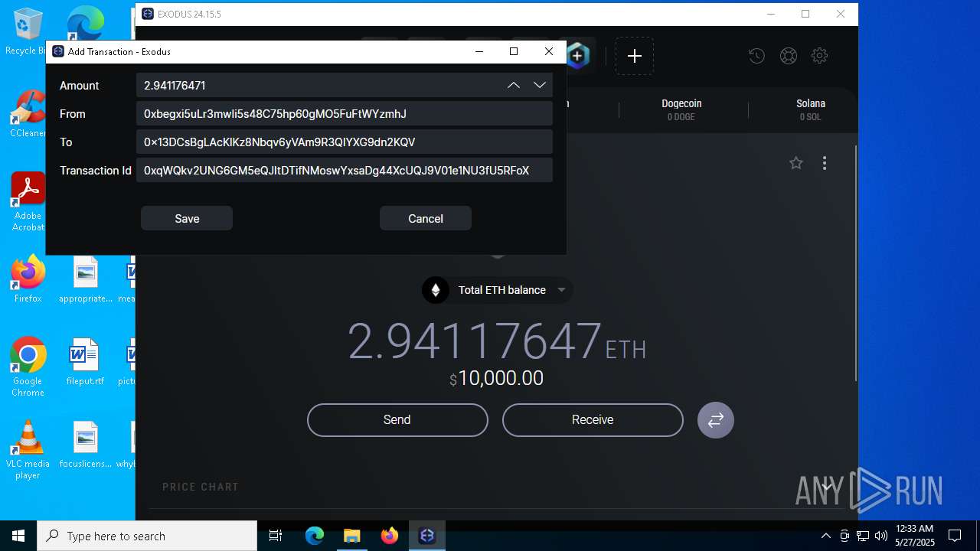Open the focuslicens image file on desktop
Viewport: 980px width, 551px height.
point(86,445)
